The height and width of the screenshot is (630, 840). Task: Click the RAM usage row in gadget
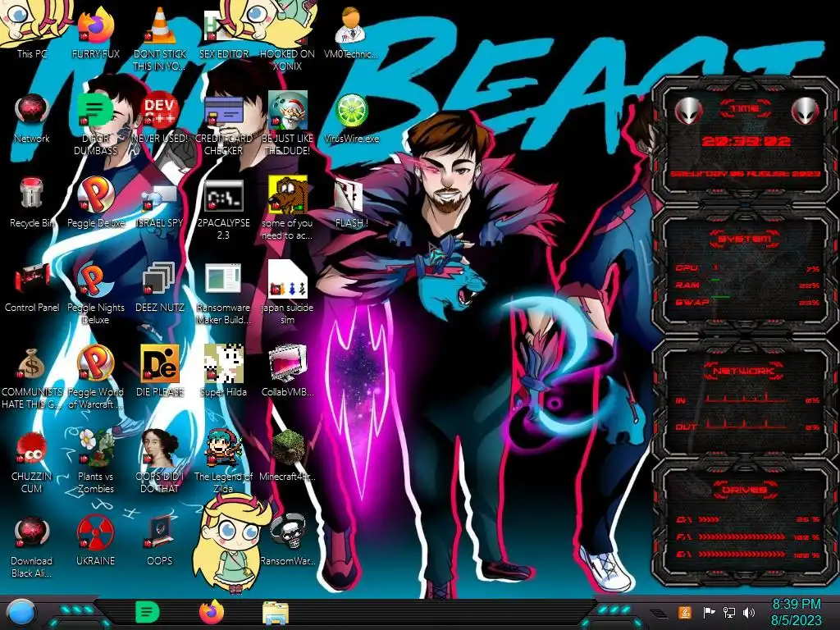(747, 285)
